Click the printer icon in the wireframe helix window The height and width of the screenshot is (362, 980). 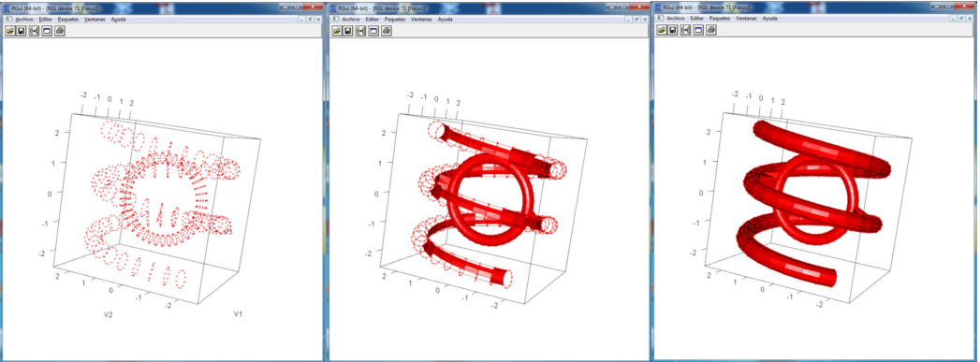[387, 31]
